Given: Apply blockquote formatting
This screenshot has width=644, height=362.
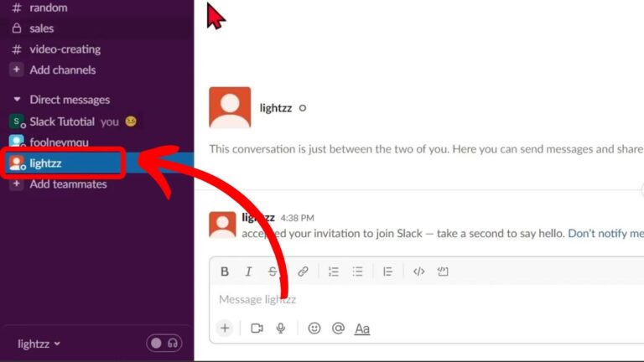Looking at the screenshot, I should pos(387,271).
